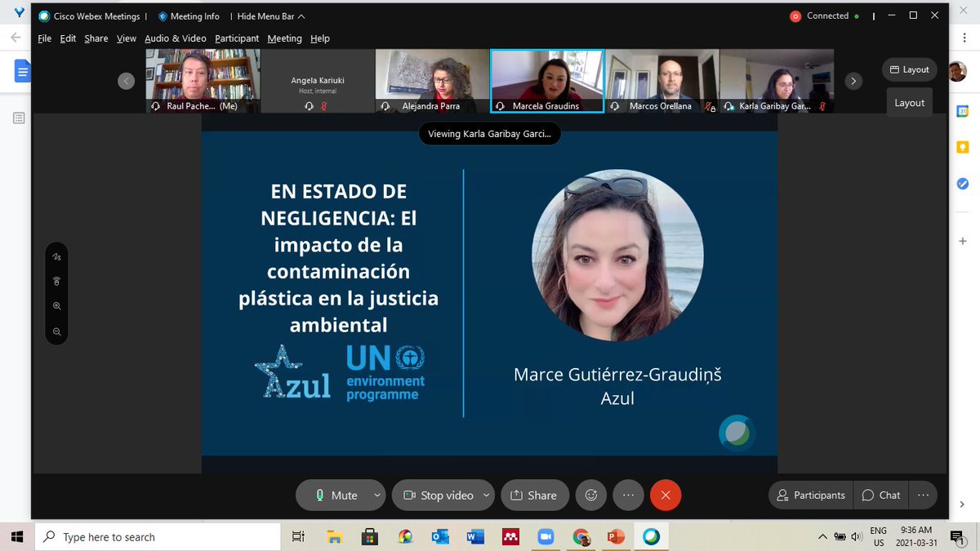Screen dimensions: 980x551
Task: Show hidden system tray icons
Action: (822, 536)
